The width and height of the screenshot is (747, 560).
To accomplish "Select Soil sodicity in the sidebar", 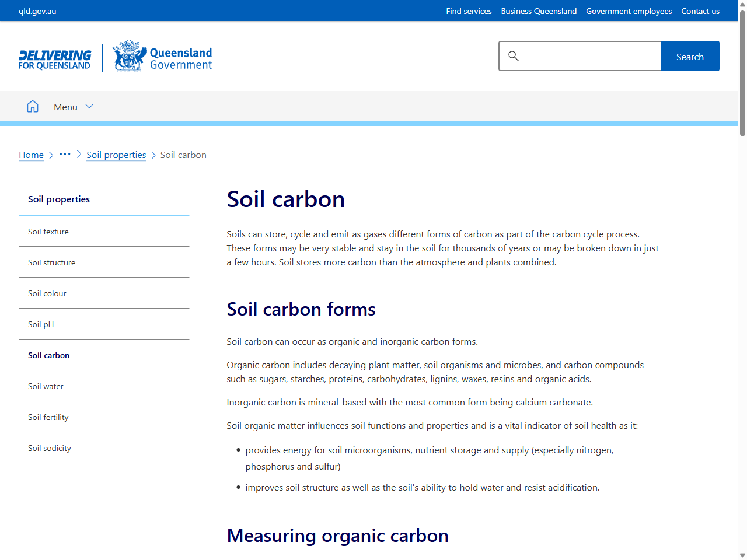I will click(x=49, y=447).
